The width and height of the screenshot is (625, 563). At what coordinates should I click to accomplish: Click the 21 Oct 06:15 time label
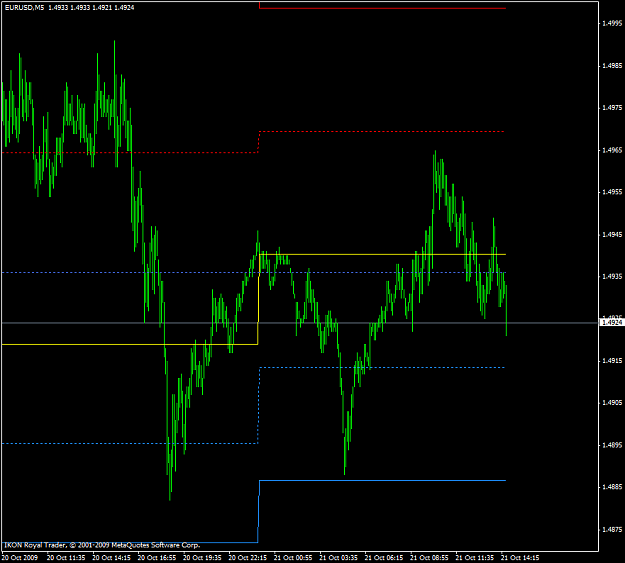(x=384, y=557)
